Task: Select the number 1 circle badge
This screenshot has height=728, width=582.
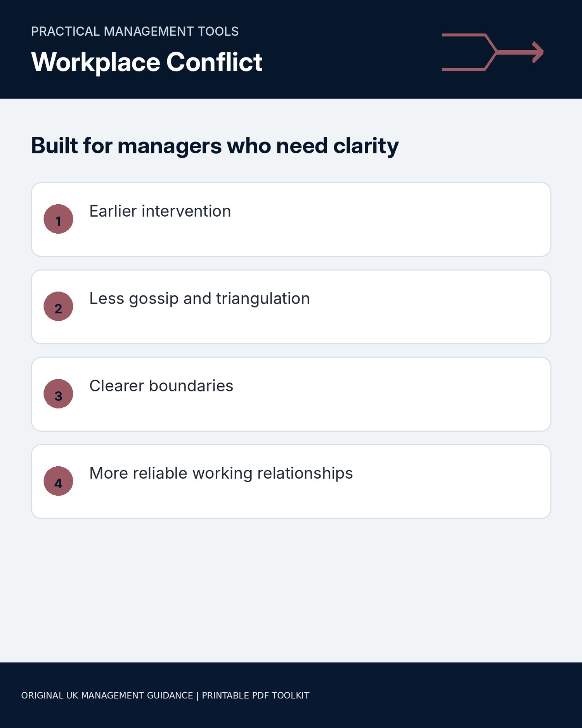Action: click(x=58, y=219)
